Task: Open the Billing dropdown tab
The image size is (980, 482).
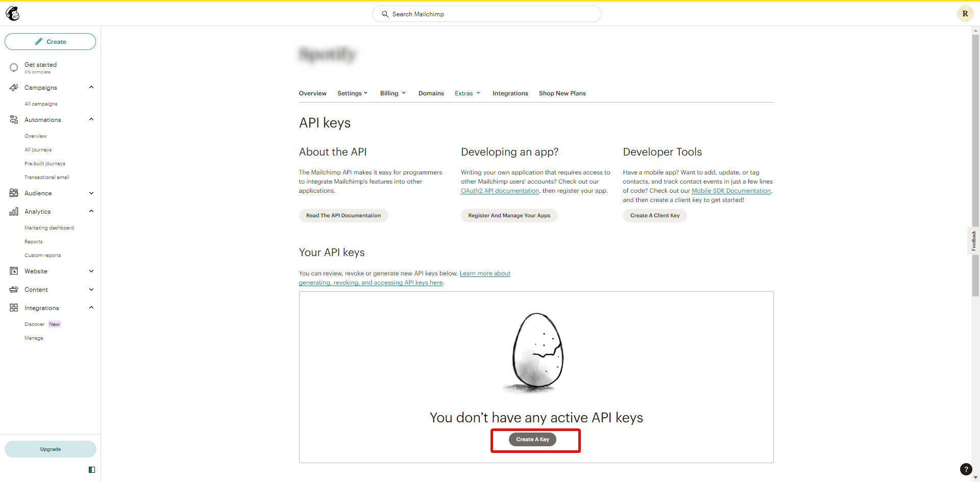Action: (393, 93)
